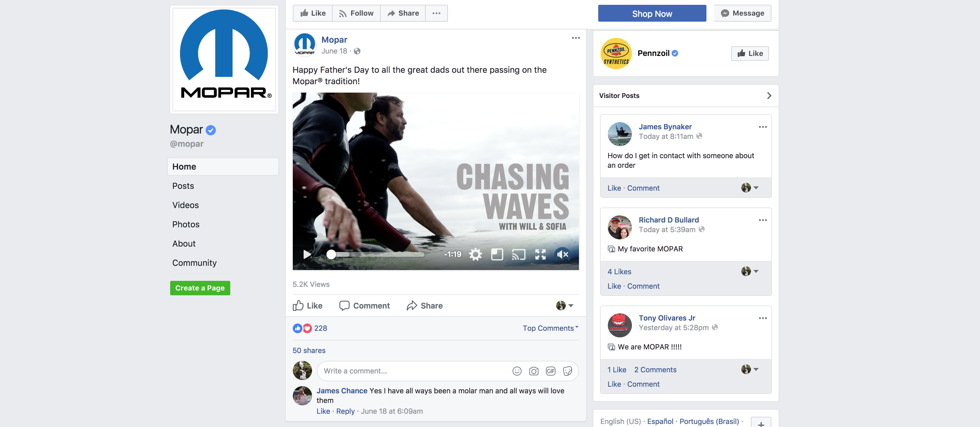Reply to James Chance's comment

[345, 411]
